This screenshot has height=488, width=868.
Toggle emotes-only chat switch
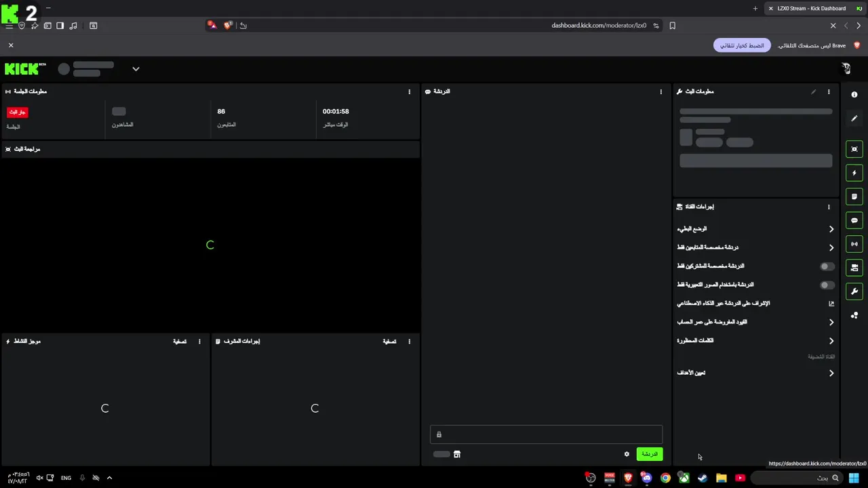click(827, 285)
